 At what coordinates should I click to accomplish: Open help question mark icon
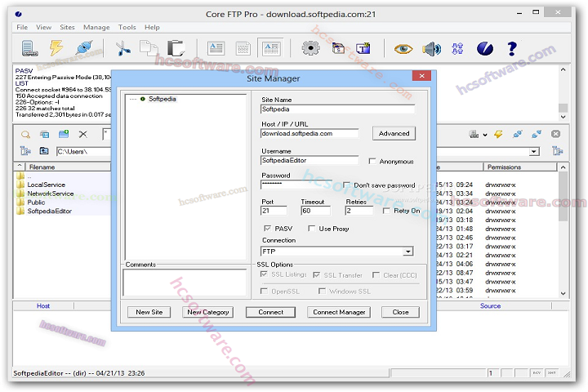click(512, 48)
